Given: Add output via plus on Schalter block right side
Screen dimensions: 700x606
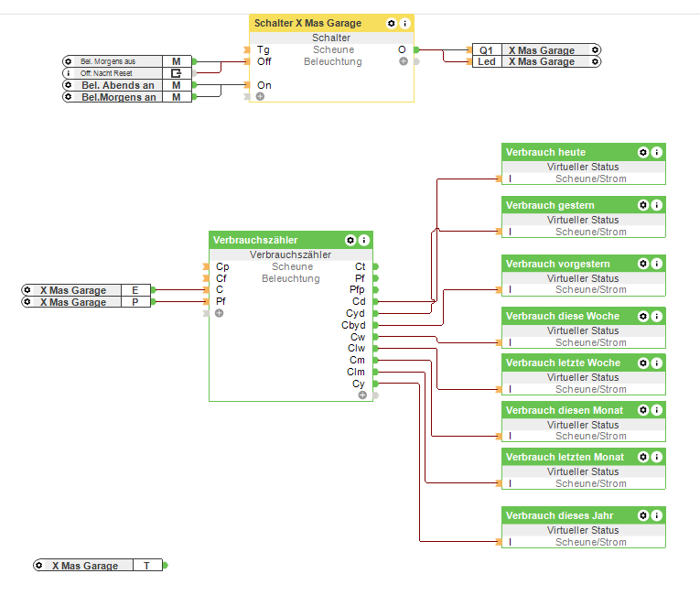Looking at the screenshot, I should [404, 61].
